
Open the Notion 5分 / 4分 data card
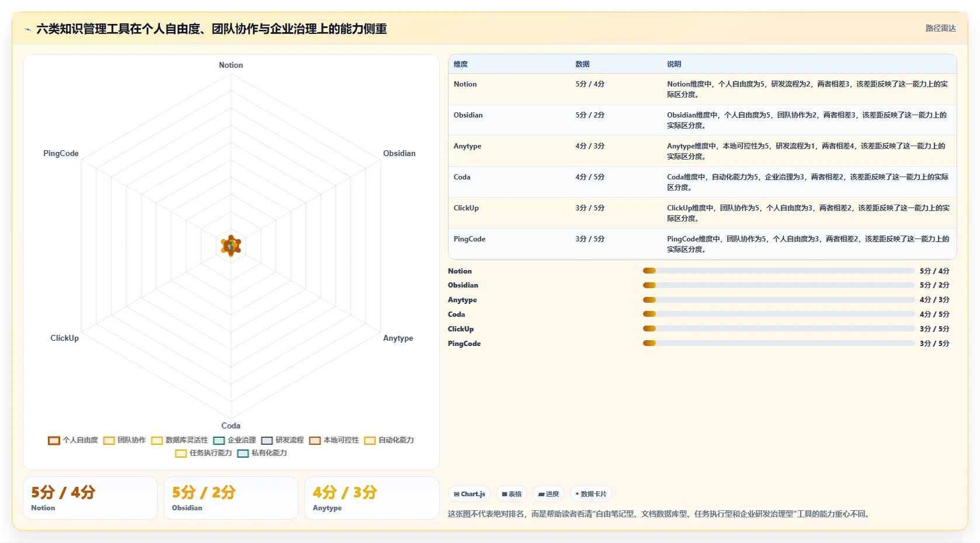(x=90, y=498)
